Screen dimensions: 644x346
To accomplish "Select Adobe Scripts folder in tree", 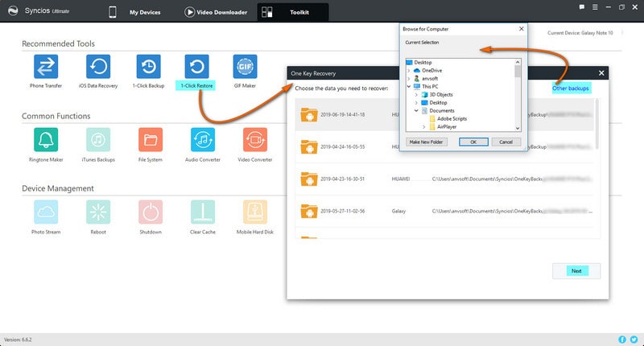I will [x=452, y=118].
